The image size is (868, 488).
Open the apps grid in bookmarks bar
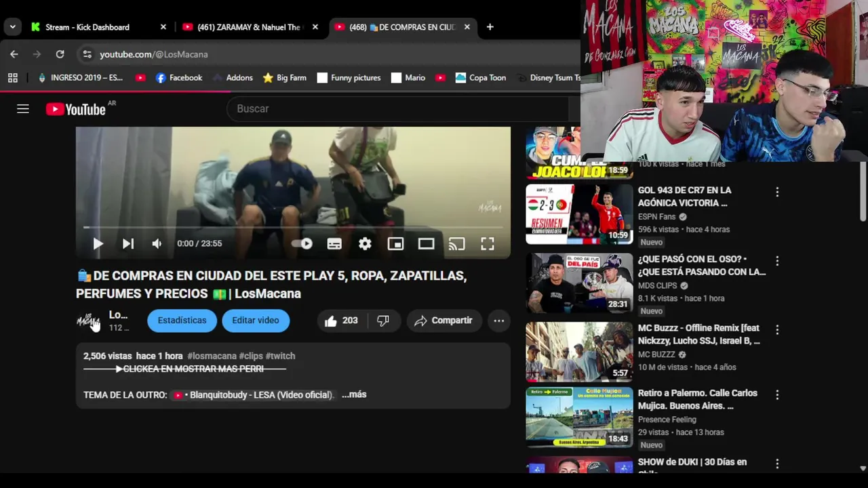pyautogui.click(x=12, y=78)
